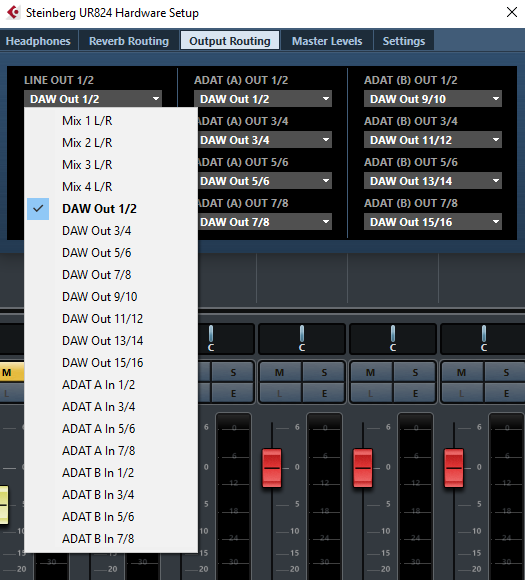The image size is (525, 580).
Task: Go to the Master Levels tab
Action: tap(327, 41)
